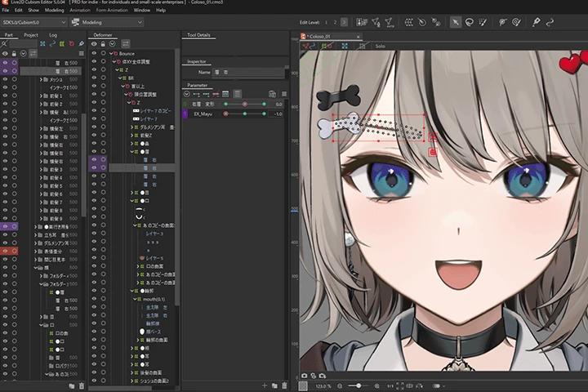The height and width of the screenshot is (392, 588).
Task: Select the second Deform brush tool
Action: coord(516,23)
